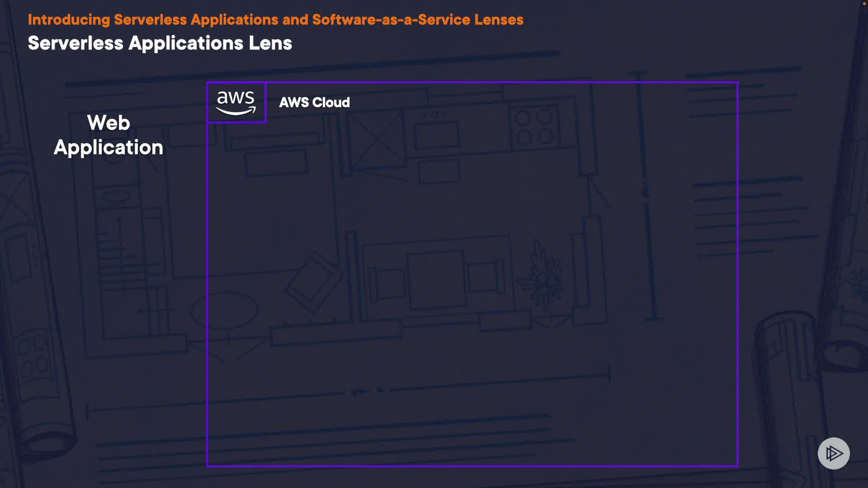Viewport: 868px width, 488px height.
Task: Click the word Serverless in white heading
Action: 75,43
